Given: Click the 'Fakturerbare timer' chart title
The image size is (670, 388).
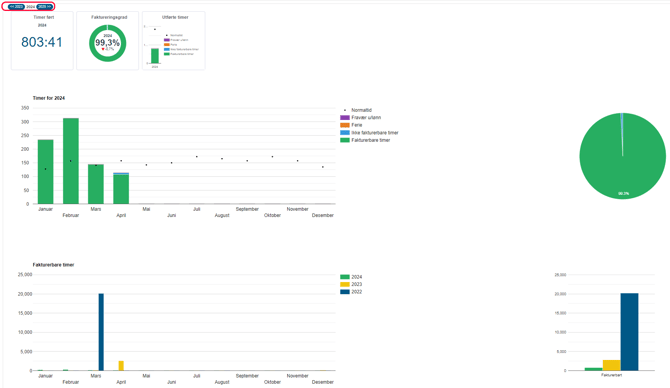Looking at the screenshot, I should pos(53,265).
